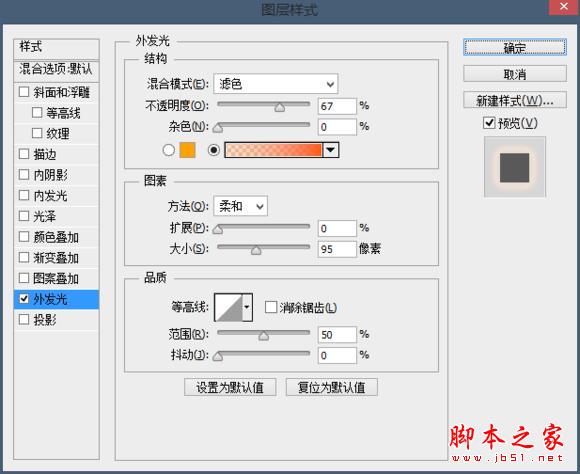This screenshot has height=474, width=580.
Task: Enable the 光泽 style checkbox
Action: tap(24, 216)
